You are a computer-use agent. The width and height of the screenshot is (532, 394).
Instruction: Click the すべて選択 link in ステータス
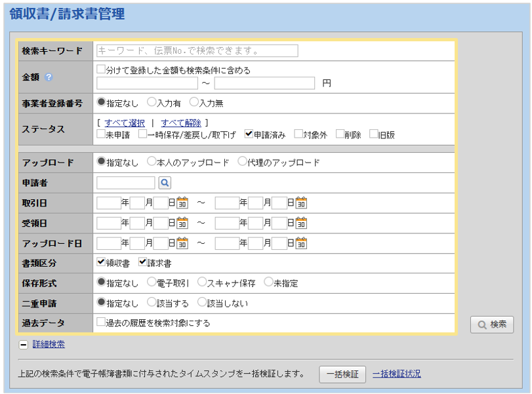(x=125, y=123)
